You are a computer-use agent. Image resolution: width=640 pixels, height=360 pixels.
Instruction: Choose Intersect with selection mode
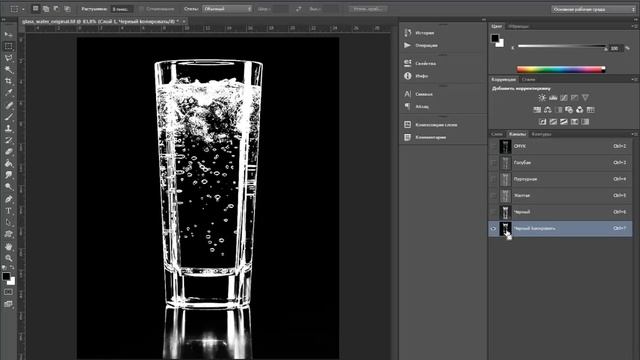pyautogui.click(x=67, y=9)
